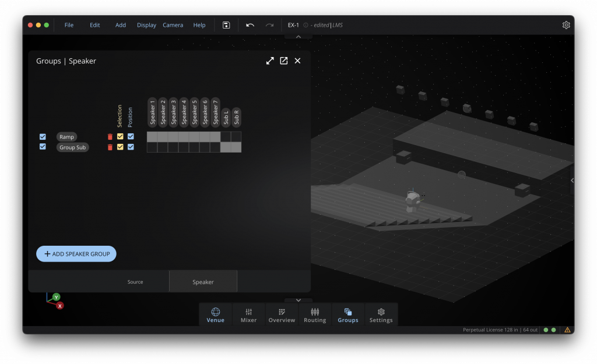Click the info icon next to EX-1

coord(305,25)
